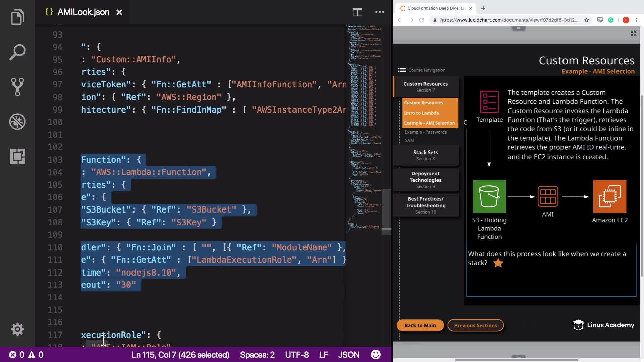Click the Back to Main button

pos(420,325)
